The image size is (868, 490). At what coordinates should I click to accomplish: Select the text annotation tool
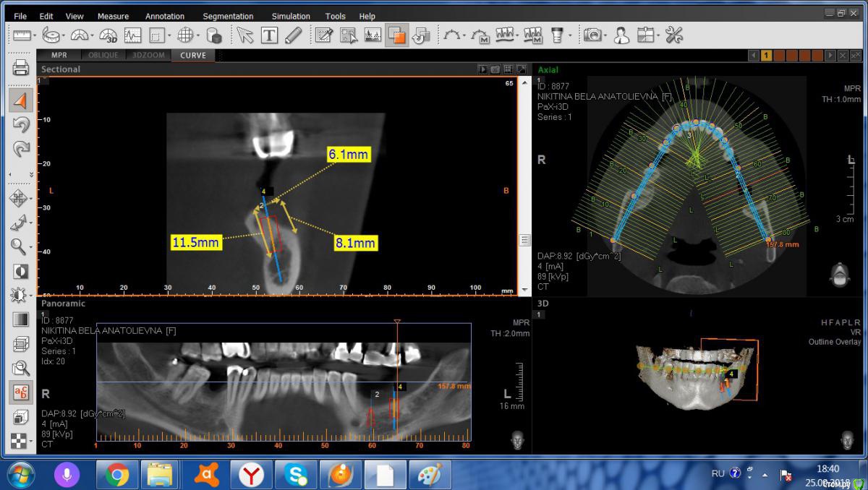[269, 35]
